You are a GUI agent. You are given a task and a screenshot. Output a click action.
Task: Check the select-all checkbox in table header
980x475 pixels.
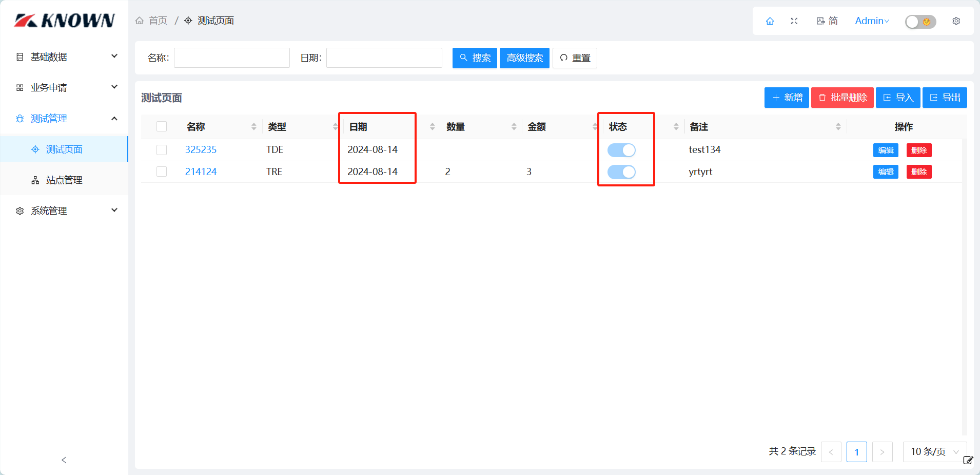point(162,126)
